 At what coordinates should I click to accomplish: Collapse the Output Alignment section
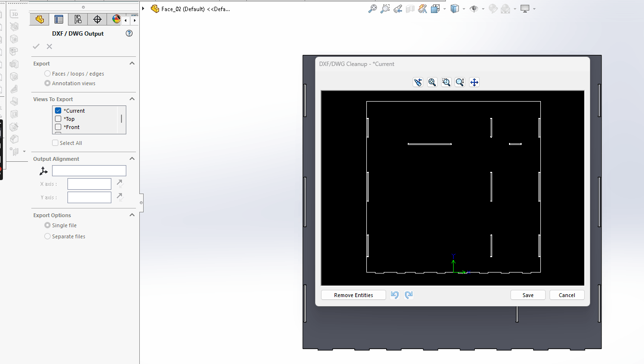point(132,159)
